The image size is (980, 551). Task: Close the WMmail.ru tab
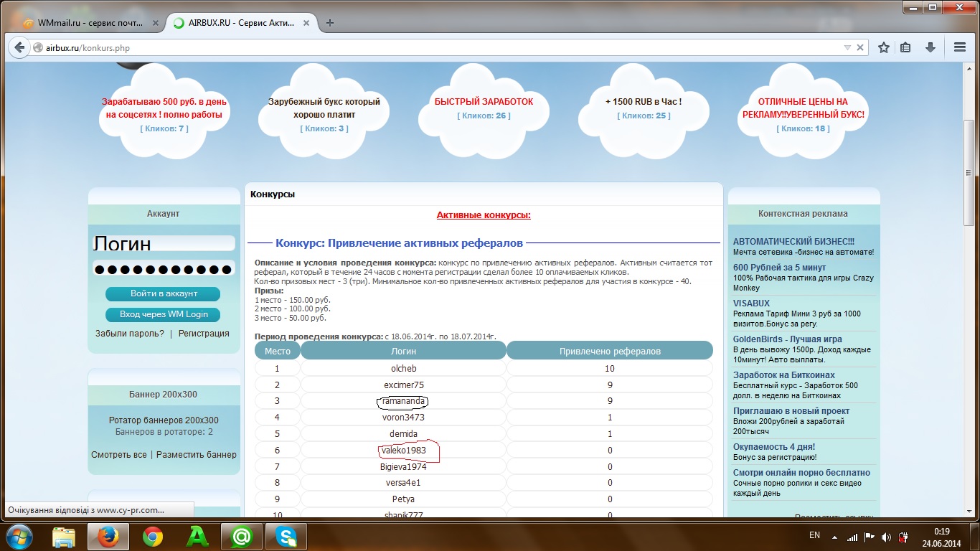coord(157,23)
